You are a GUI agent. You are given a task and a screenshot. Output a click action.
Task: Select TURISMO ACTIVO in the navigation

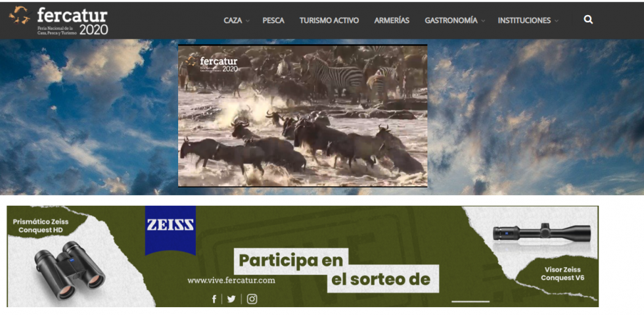tap(329, 20)
